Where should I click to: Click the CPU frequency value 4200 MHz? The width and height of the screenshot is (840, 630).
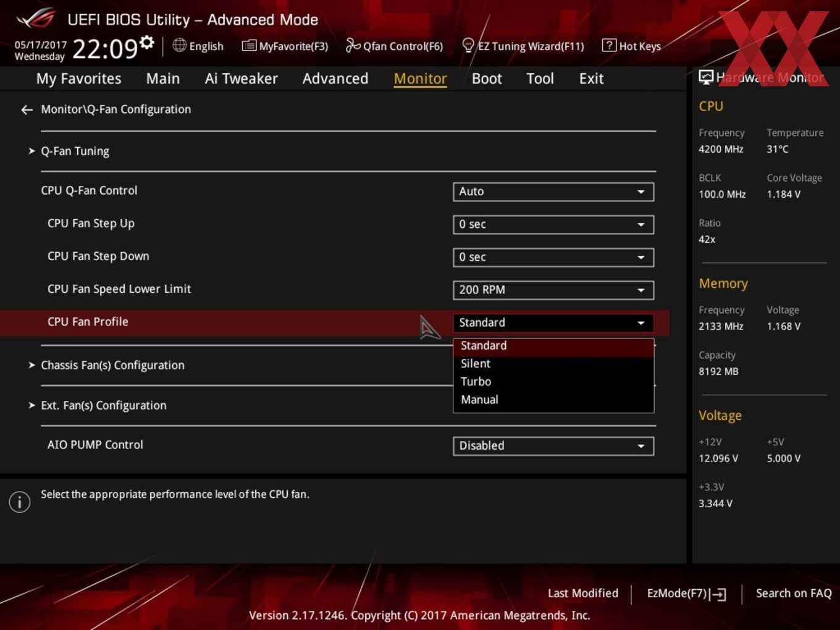[x=721, y=149]
